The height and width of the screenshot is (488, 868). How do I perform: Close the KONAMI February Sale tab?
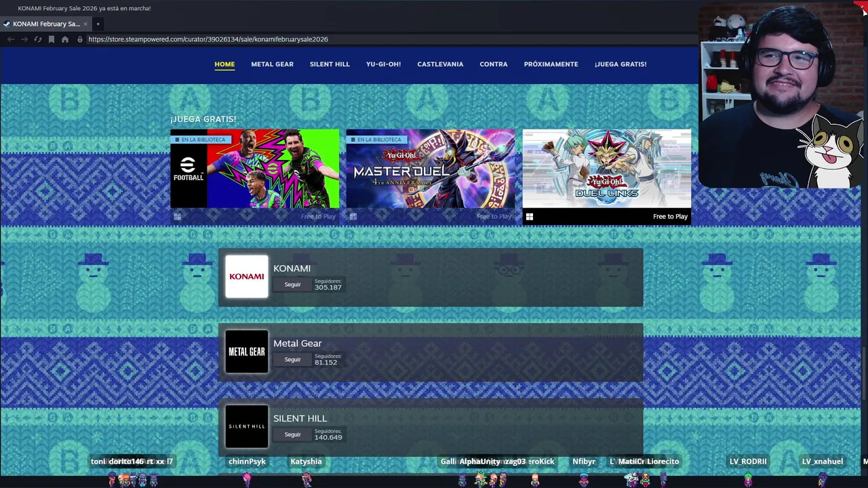point(85,24)
